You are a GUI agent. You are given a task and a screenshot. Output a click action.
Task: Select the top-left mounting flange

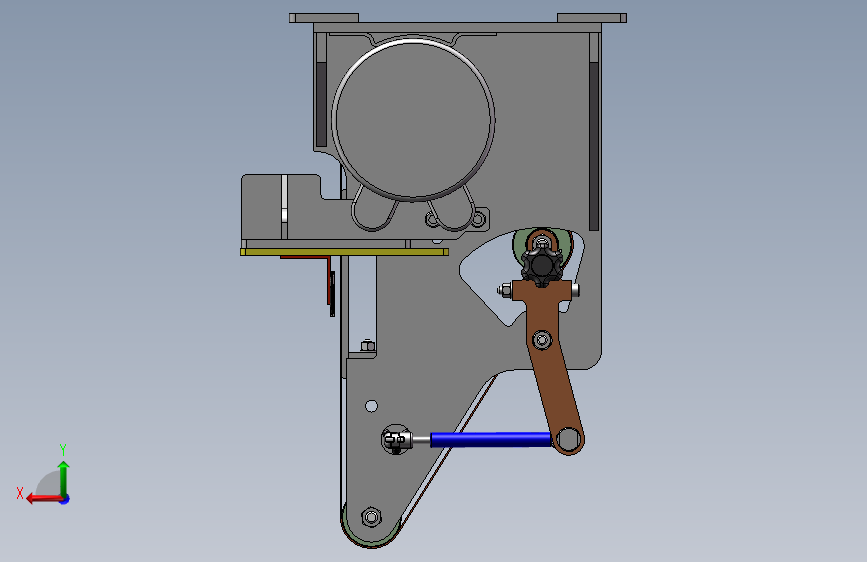click(324, 18)
